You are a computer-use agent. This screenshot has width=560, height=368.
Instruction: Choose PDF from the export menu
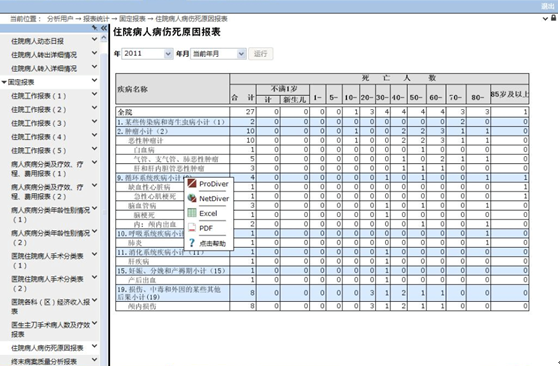(x=206, y=228)
